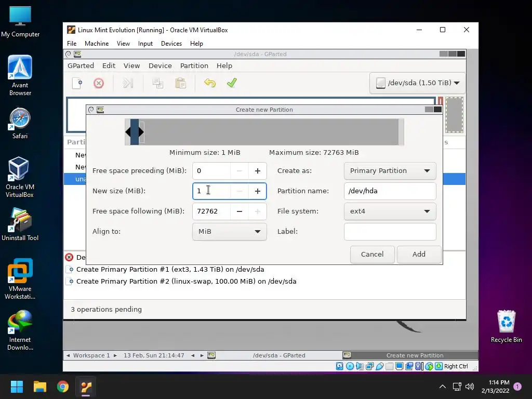Open Windows Start menu
This screenshot has width=532, height=399.
pos(17,387)
